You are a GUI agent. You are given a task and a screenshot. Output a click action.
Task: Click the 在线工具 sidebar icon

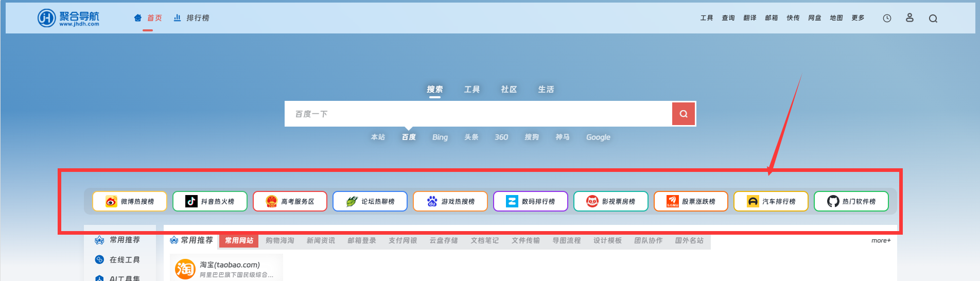tap(99, 260)
